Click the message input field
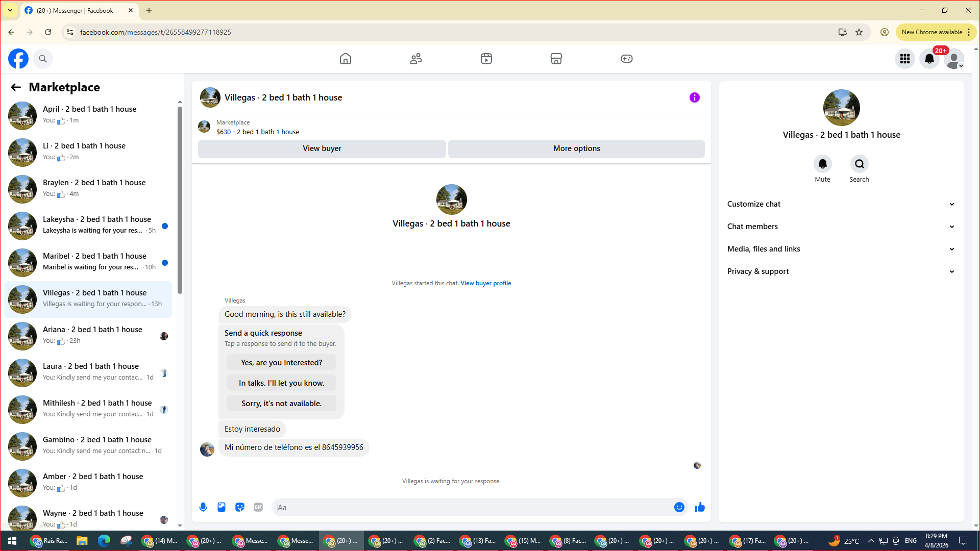The height and width of the screenshot is (551, 980). [x=475, y=507]
